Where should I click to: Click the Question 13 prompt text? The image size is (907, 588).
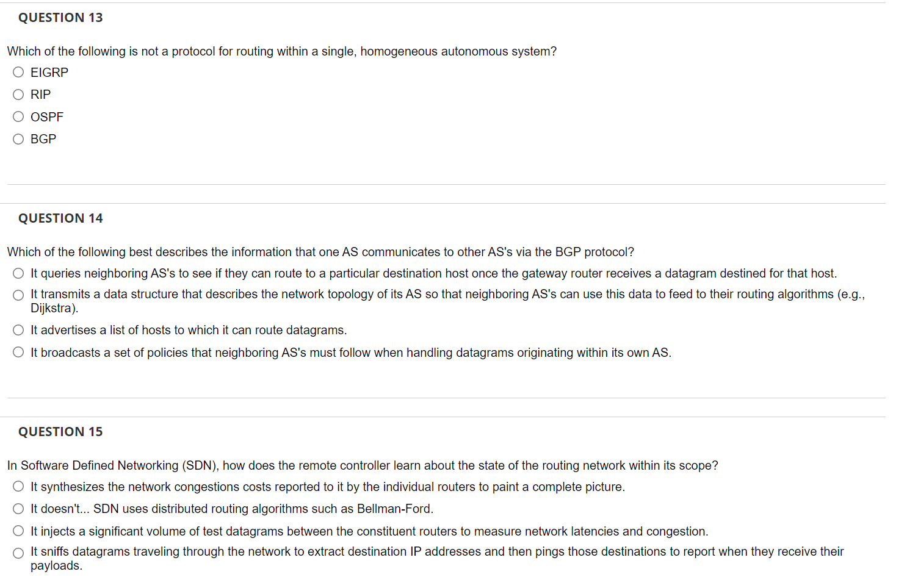(281, 51)
